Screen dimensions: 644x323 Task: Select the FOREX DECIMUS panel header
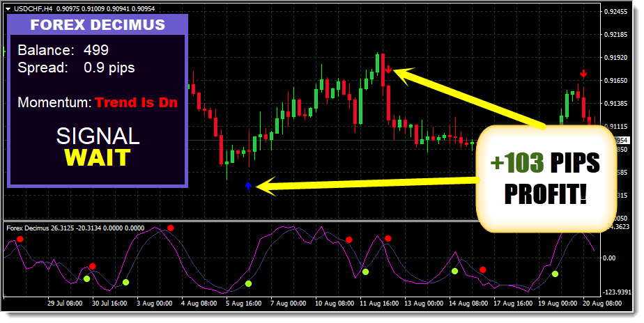(98, 24)
